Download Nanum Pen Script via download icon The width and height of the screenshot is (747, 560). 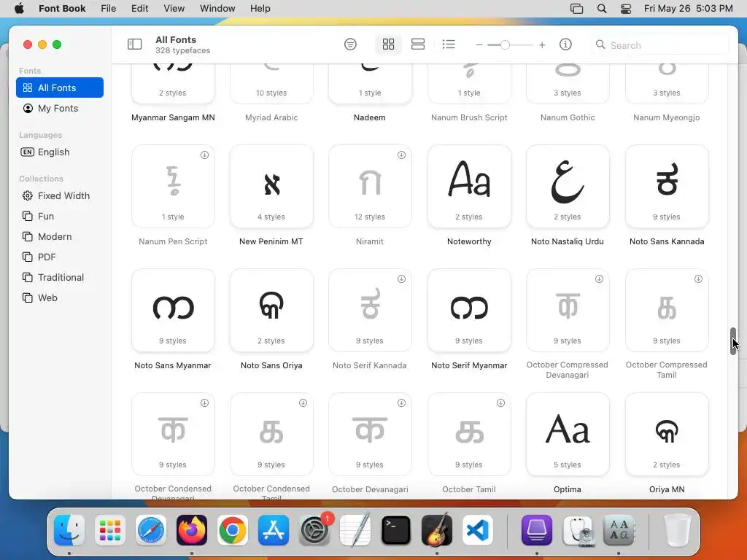204,155
